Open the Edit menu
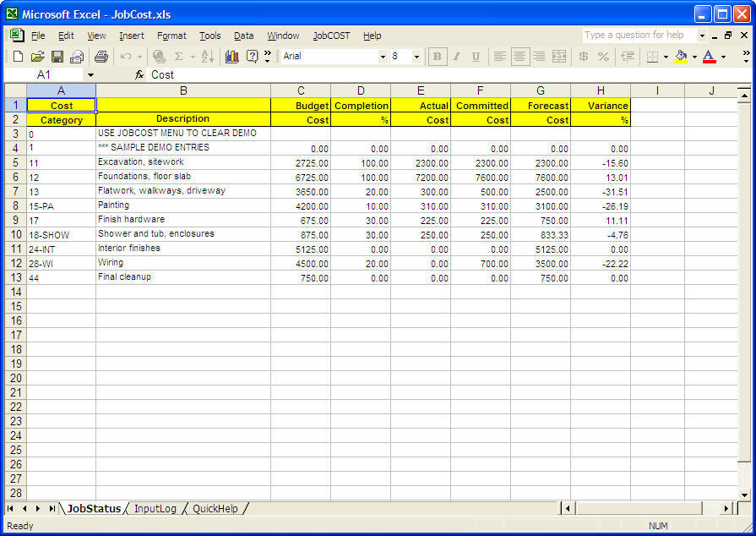The width and height of the screenshot is (756, 536). click(x=66, y=36)
